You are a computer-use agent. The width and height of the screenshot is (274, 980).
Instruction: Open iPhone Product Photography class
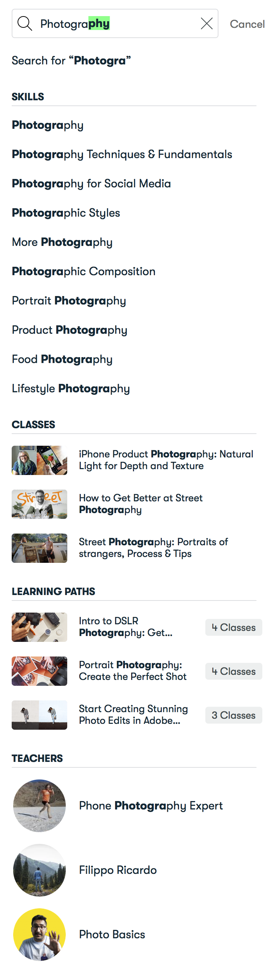pyautogui.click(x=166, y=460)
